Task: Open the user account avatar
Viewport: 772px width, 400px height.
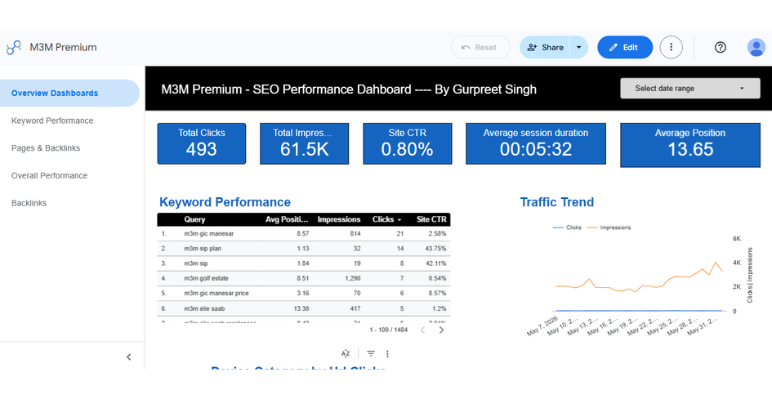Action: [756, 47]
